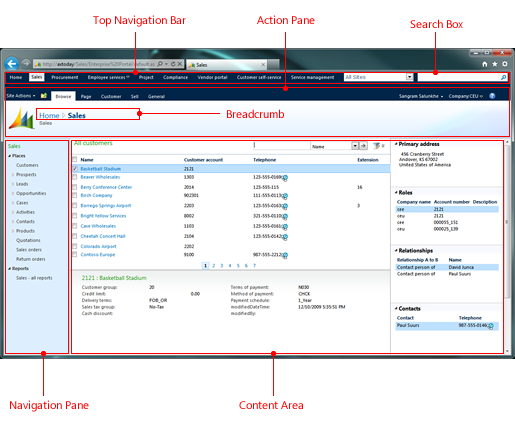Screen dimensions: 515x421
Task: Open Sales - all reports link
Action: 34,278
